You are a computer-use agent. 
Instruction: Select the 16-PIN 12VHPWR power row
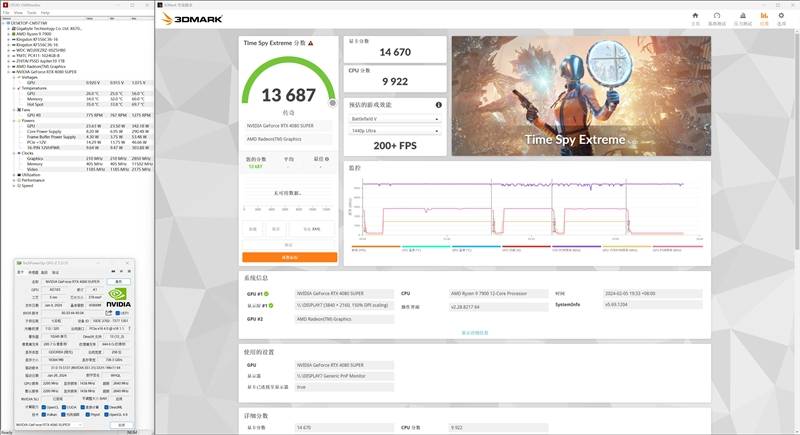77,148
